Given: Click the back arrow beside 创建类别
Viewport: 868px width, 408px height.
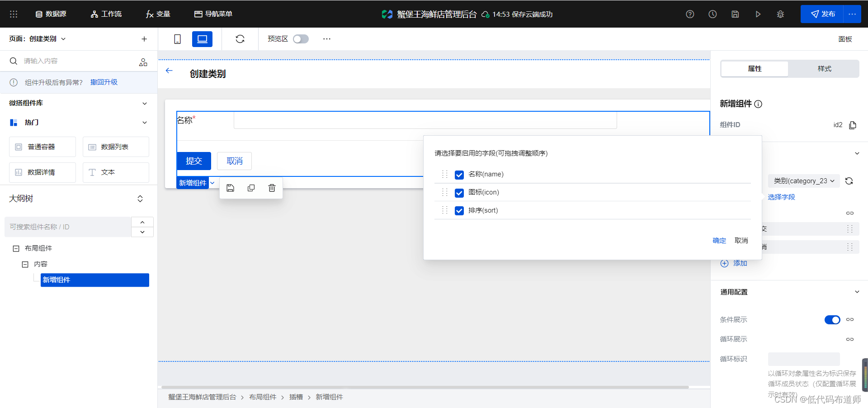Looking at the screenshot, I should (169, 71).
